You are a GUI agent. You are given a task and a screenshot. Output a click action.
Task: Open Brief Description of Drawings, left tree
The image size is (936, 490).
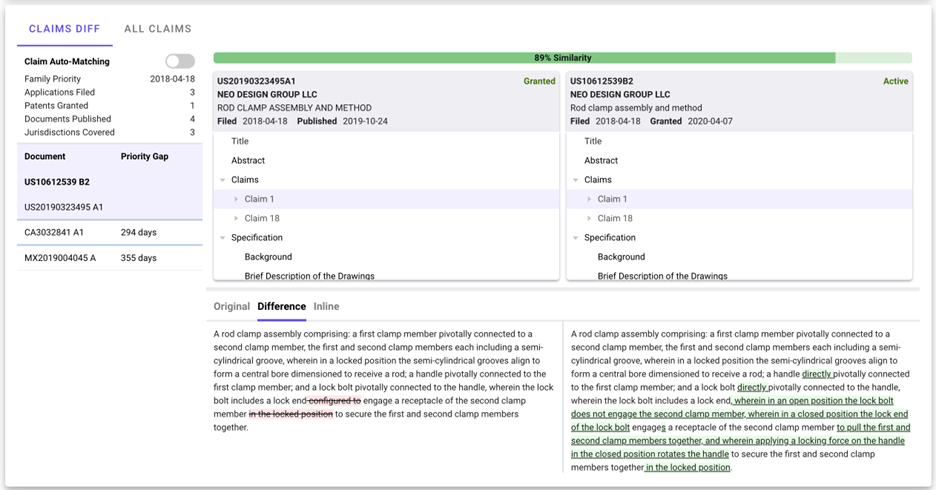pyautogui.click(x=309, y=276)
